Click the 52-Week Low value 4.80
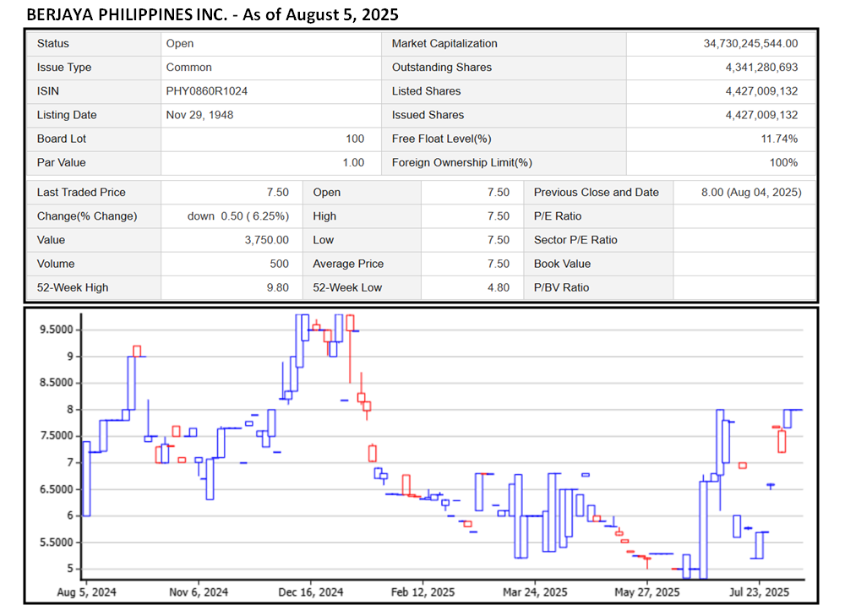The width and height of the screenshot is (845, 616). point(499,287)
